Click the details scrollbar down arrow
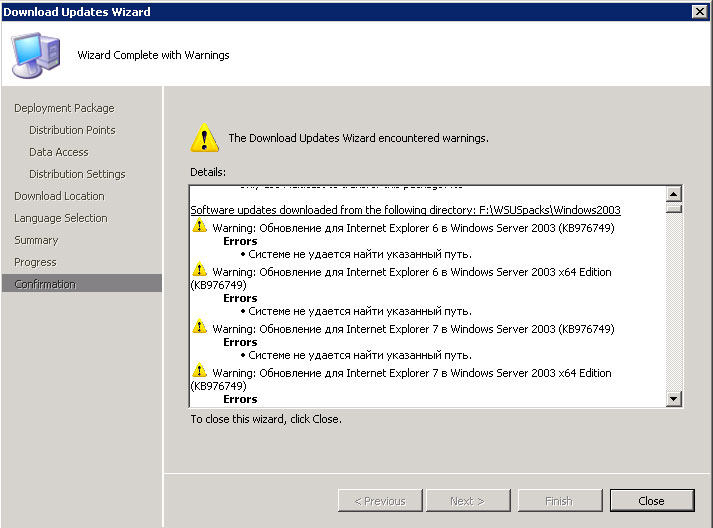The width and height of the screenshot is (713, 528). pyautogui.click(x=673, y=399)
